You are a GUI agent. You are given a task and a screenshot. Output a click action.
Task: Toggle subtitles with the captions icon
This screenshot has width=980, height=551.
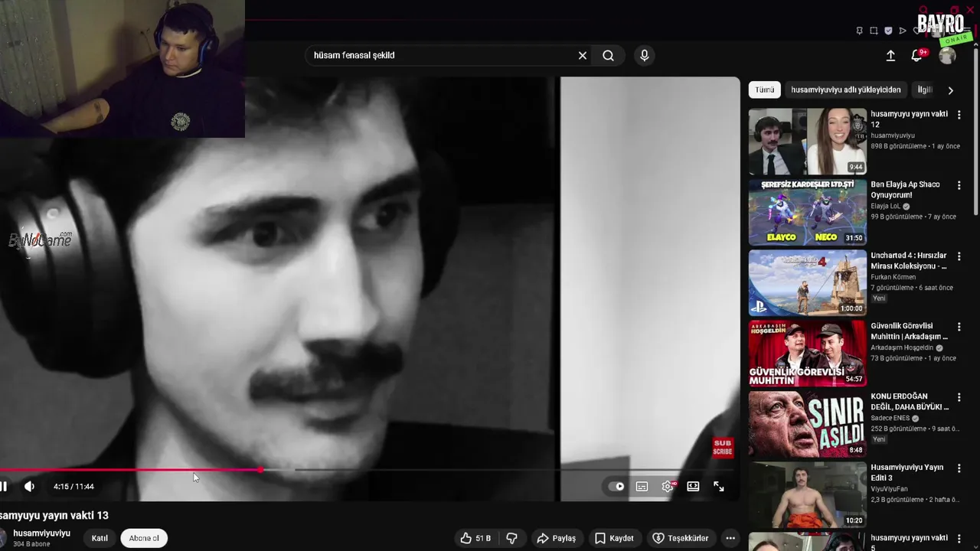(642, 486)
